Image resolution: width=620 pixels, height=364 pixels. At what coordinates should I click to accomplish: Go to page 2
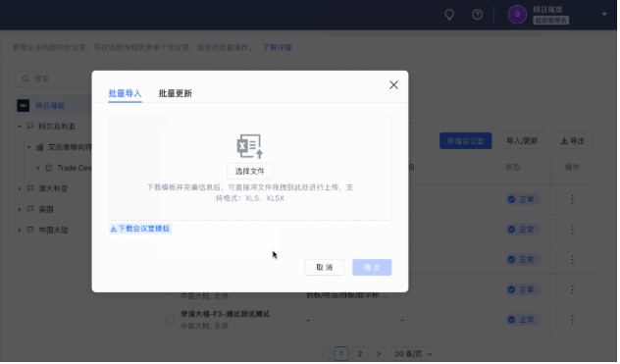(x=361, y=354)
